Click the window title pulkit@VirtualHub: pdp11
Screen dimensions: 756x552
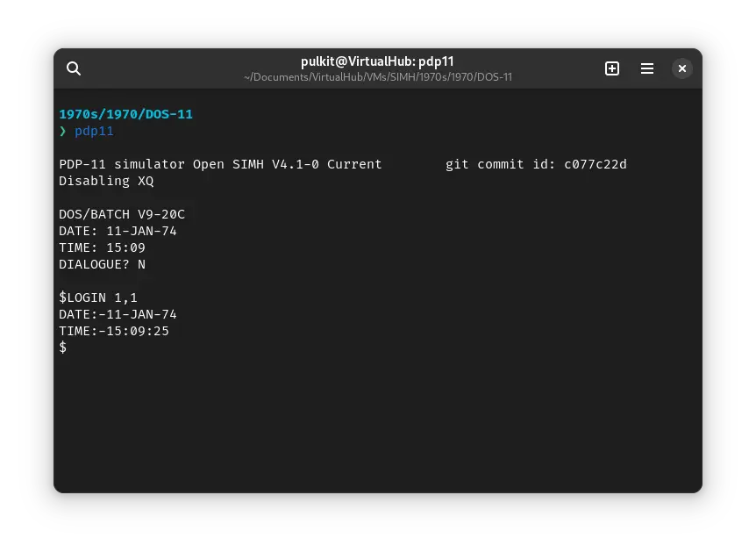(377, 61)
